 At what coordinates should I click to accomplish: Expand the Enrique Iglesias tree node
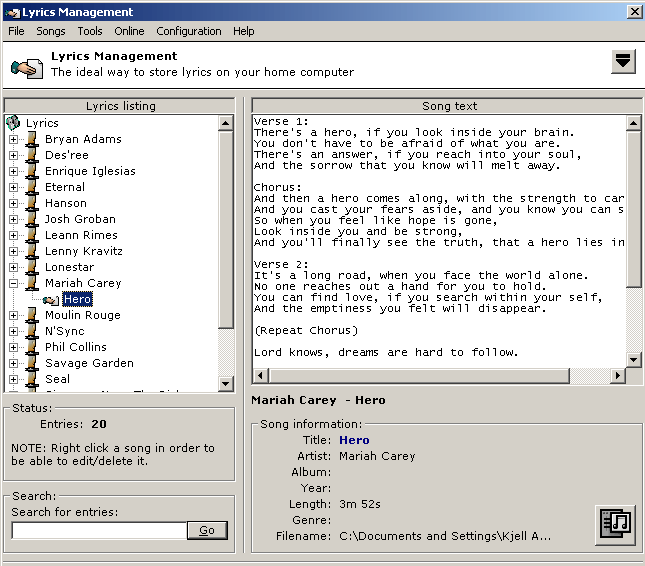coord(14,171)
